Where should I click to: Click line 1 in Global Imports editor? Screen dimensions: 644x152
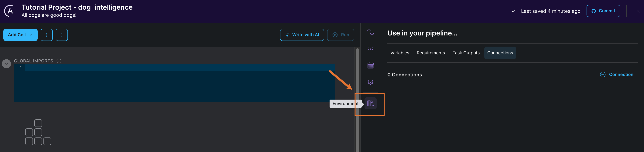pos(175,68)
